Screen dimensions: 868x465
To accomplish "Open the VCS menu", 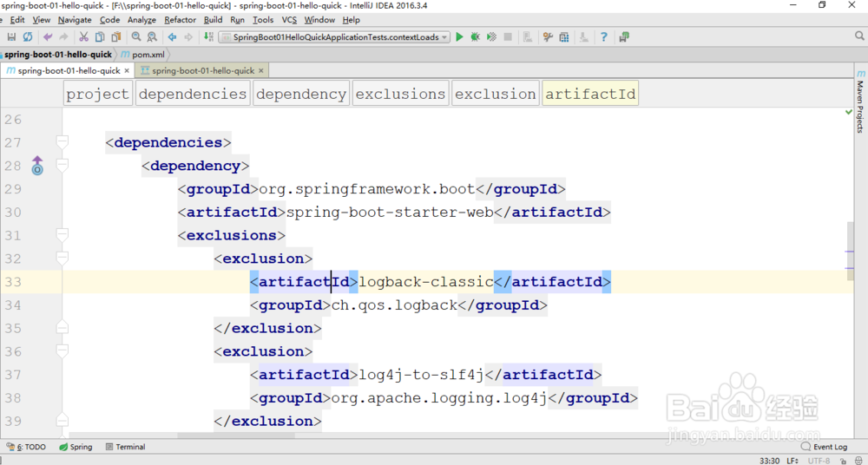I will [290, 20].
